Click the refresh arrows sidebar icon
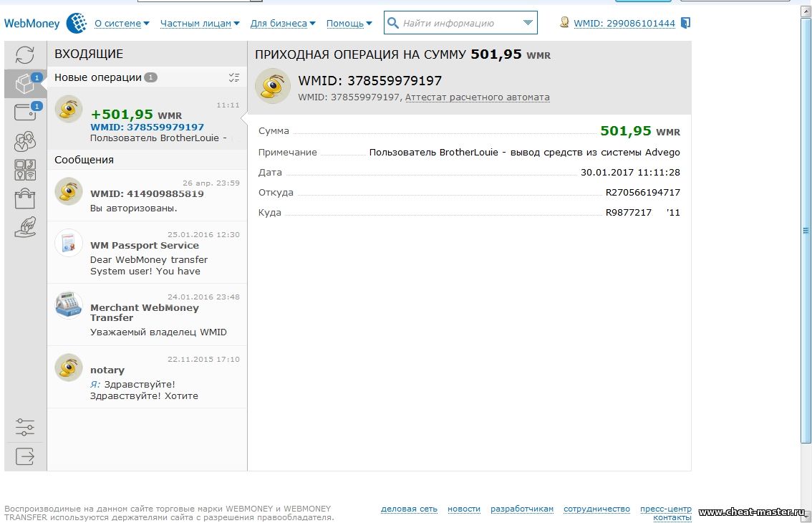The image size is (812, 523). [x=25, y=55]
